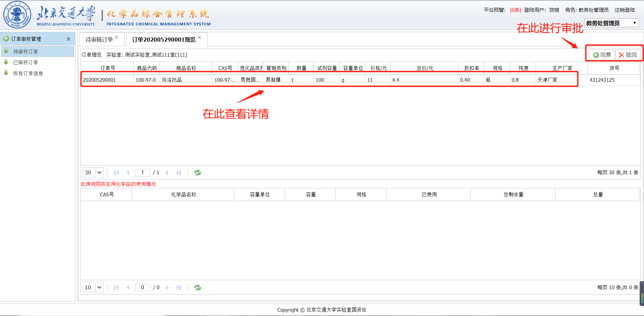
Task: Go to next page in order details
Action: click(x=167, y=173)
